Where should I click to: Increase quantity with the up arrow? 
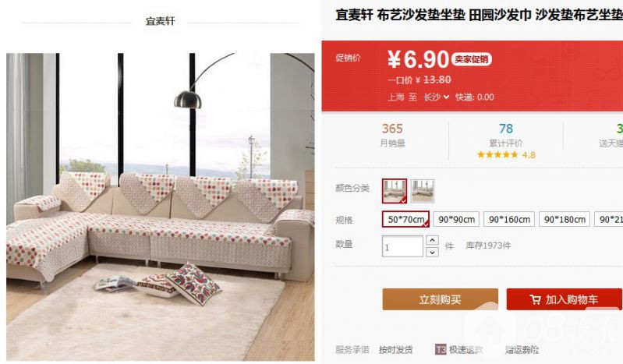coord(432,240)
